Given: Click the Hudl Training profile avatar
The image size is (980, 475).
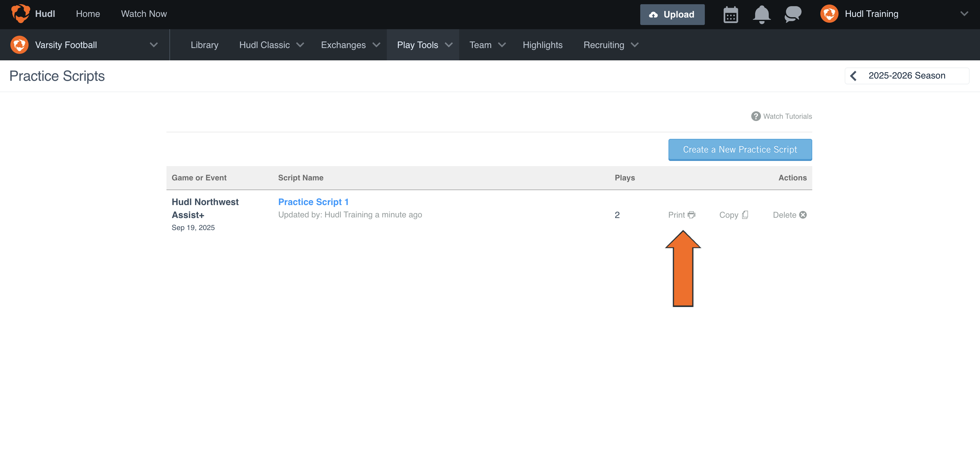Looking at the screenshot, I should pos(829,14).
